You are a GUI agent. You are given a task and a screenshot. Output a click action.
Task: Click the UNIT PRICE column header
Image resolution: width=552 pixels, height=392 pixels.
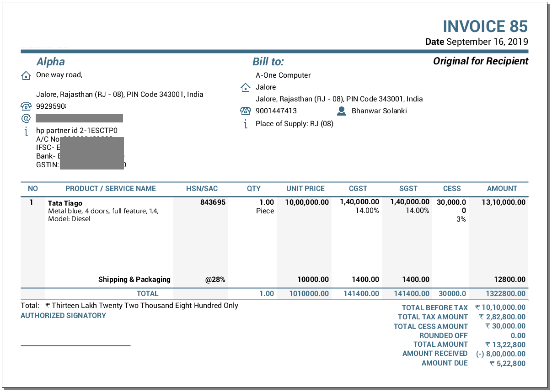point(305,189)
